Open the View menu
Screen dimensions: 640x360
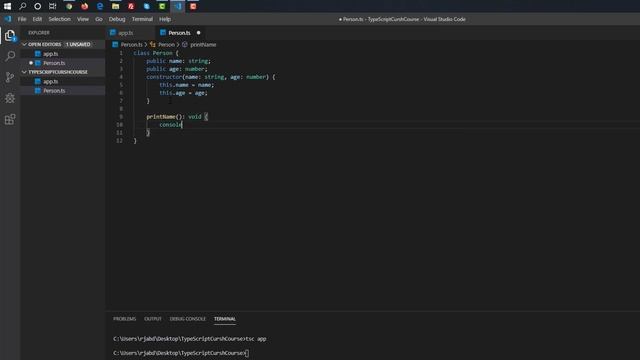(83, 19)
